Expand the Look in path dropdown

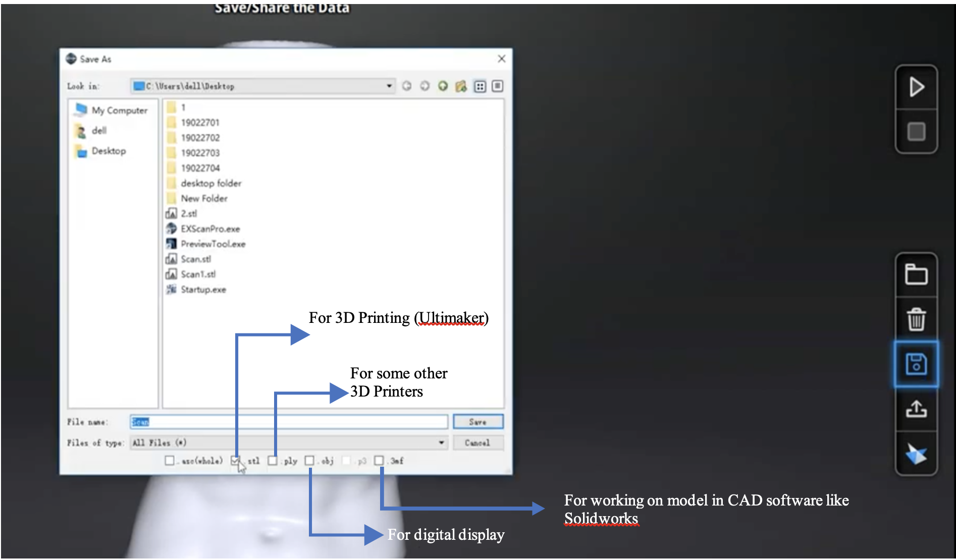point(389,86)
